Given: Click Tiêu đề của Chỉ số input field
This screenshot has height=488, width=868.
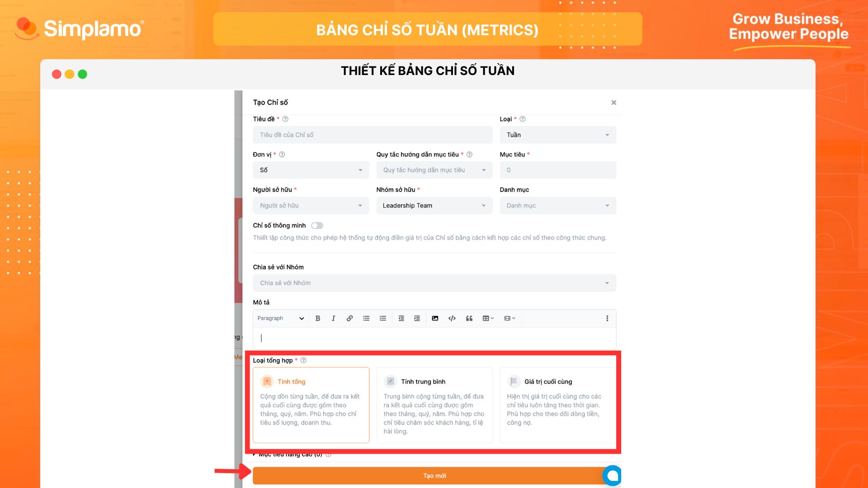Looking at the screenshot, I should [373, 134].
